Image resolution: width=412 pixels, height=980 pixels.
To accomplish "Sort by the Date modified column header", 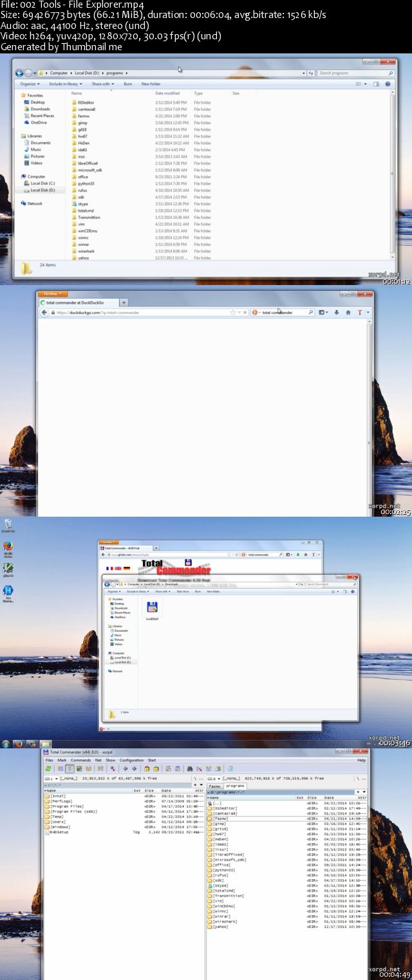I will point(167,93).
